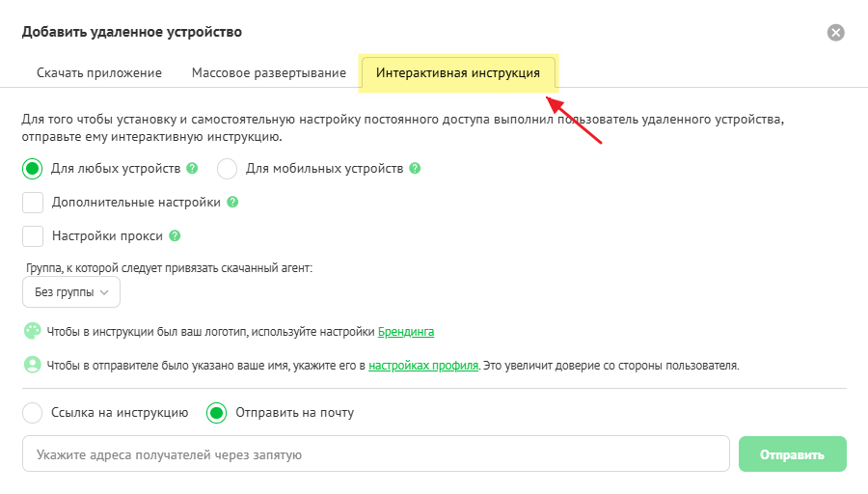Click help icon beside "Для мобильных устройств"
Screen dimensions: 868x494
click(415, 168)
